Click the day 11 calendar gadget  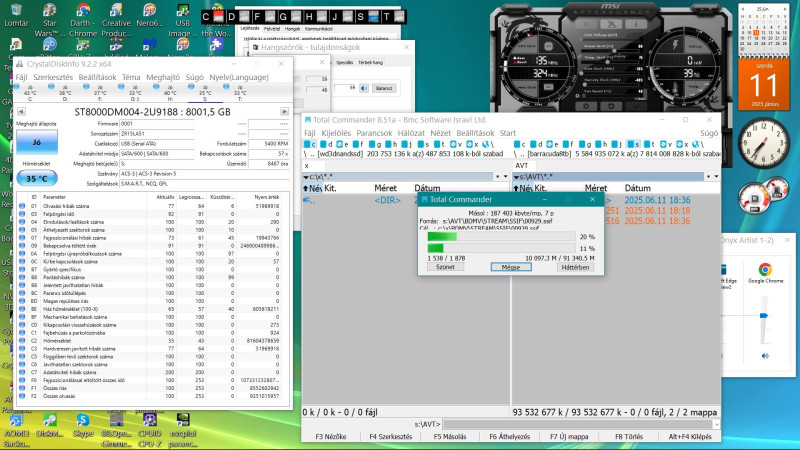click(764, 85)
